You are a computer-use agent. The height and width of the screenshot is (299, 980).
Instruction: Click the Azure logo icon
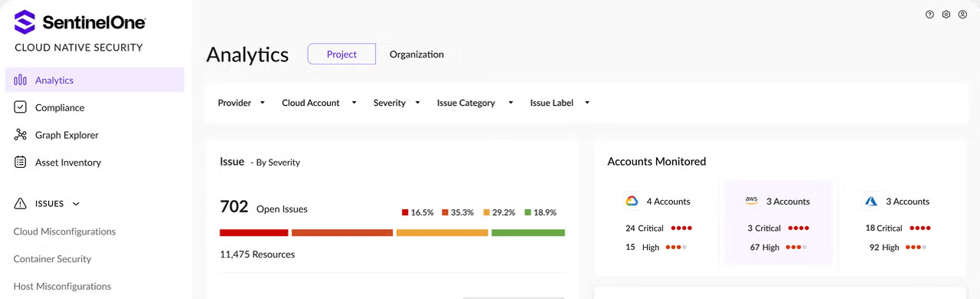pyautogui.click(x=871, y=201)
